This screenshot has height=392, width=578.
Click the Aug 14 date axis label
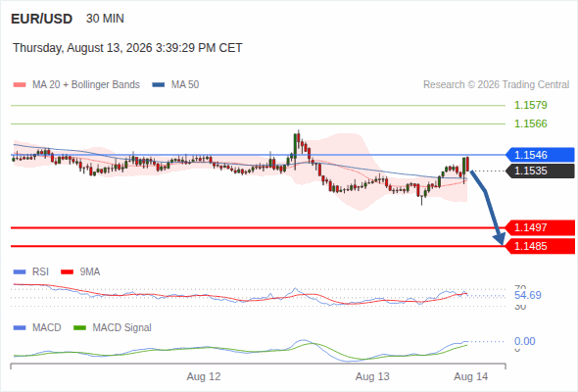click(x=471, y=377)
